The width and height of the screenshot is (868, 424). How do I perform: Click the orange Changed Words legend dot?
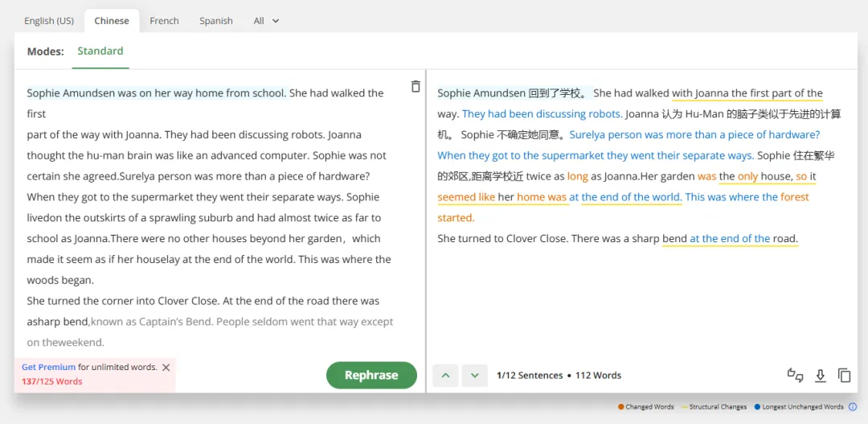621,407
